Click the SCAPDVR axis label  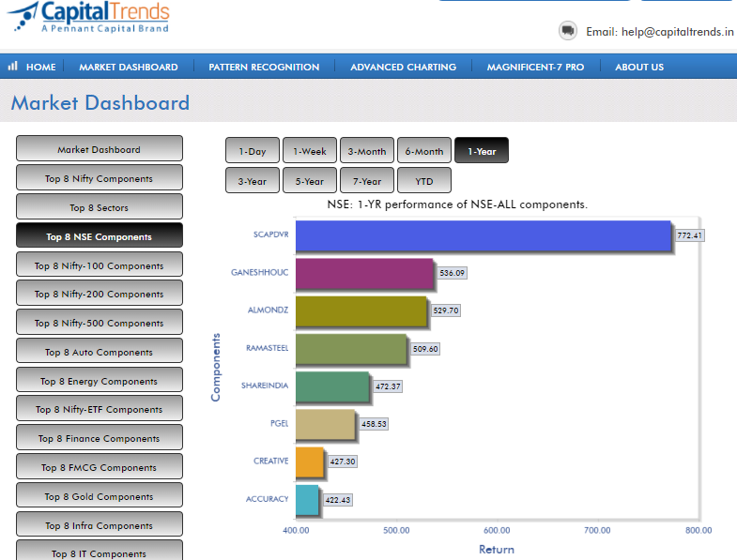pyautogui.click(x=270, y=235)
